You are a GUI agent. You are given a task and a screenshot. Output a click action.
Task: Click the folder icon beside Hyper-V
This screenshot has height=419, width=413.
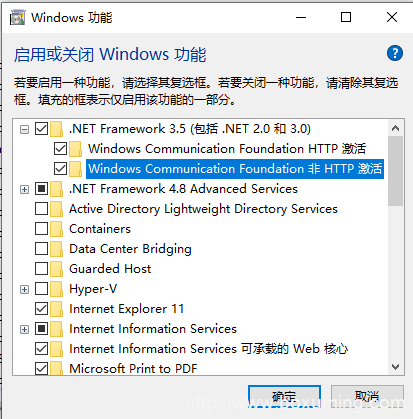pos(56,289)
